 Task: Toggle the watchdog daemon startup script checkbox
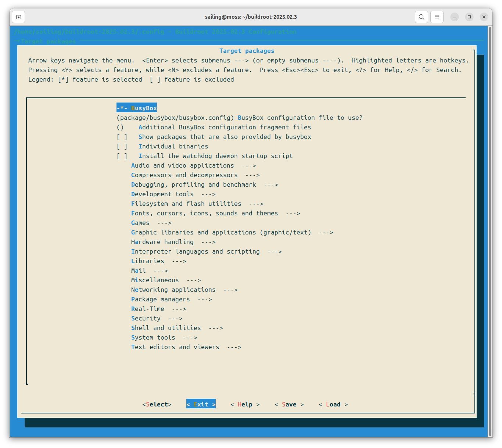[122, 156]
